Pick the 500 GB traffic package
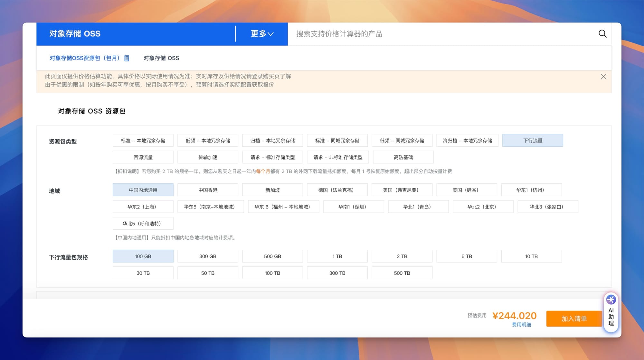The width and height of the screenshot is (644, 360). (272, 256)
